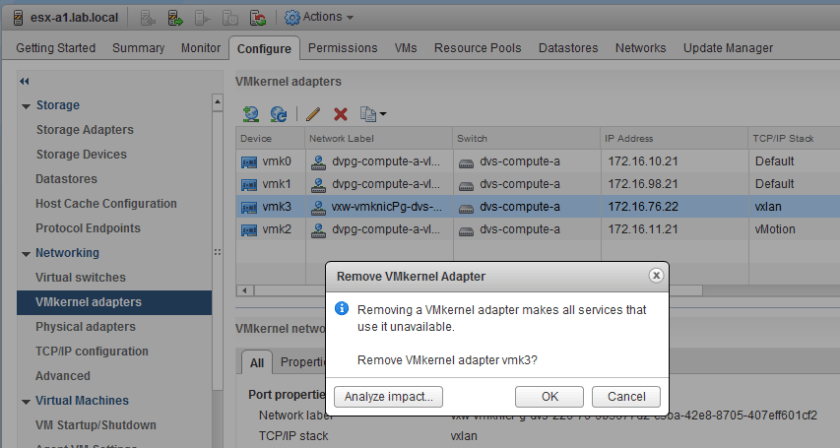This screenshot has height=448, width=840.
Task: Click the red X remove adapter icon
Action: [340, 114]
